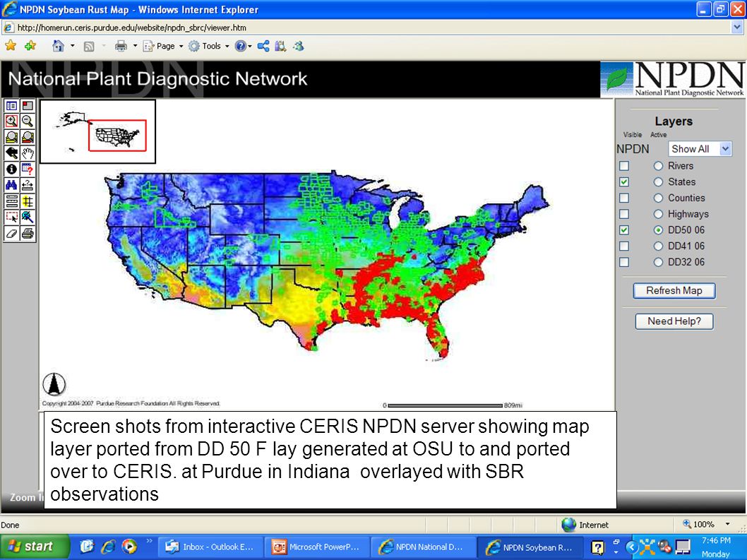The height and width of the screenshot is (560, 747).
Task: Check the DD32 06 layer checkbox
Action: [x=624, y=262]
